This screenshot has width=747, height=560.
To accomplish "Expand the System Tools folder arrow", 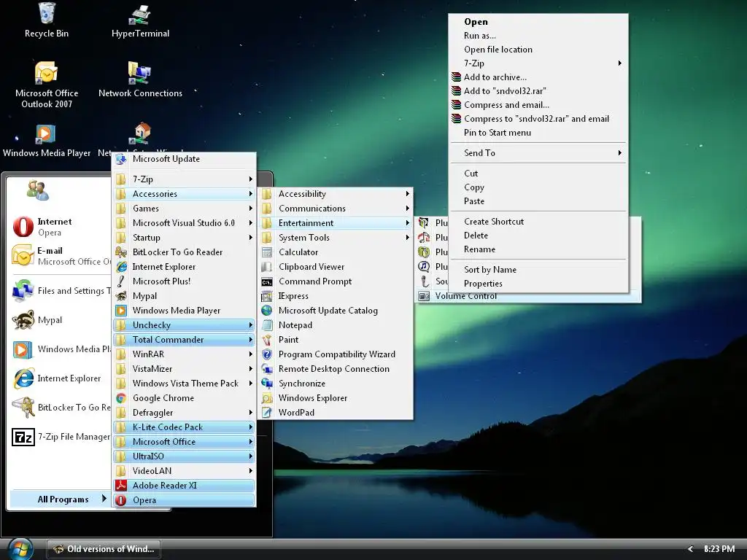I will coord(407,238).
